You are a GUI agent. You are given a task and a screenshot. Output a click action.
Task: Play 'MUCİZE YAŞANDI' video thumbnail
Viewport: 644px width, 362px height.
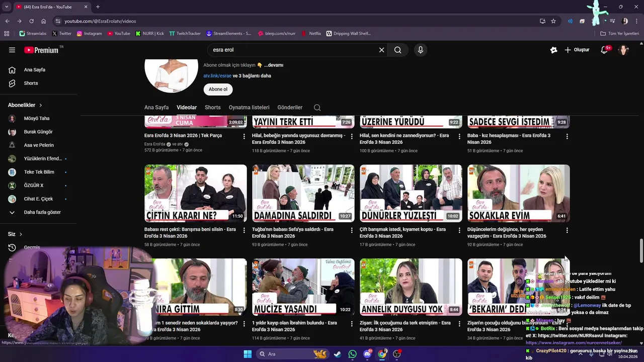point(303,287)
